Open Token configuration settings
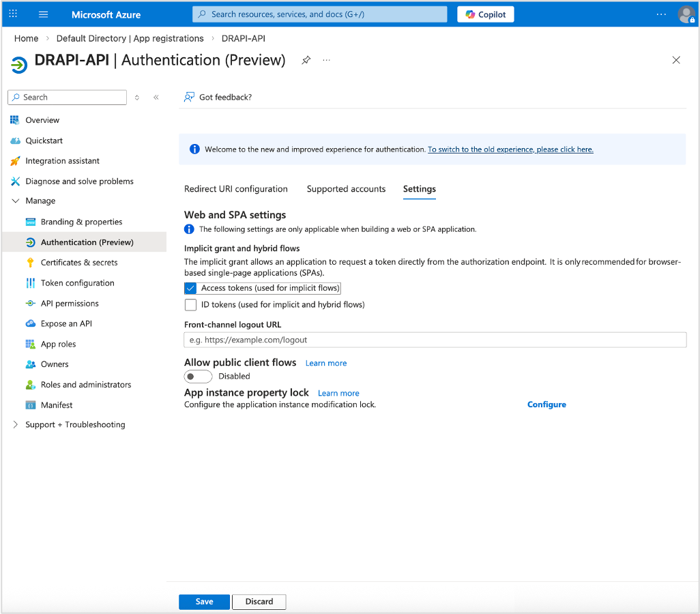The width and height of the screenshot is (700, 614). click(x=76, y=282)
